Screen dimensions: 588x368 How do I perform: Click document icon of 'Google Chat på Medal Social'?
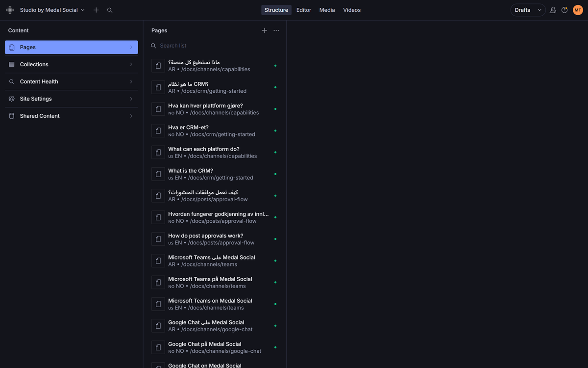click(x=158, y=347)
